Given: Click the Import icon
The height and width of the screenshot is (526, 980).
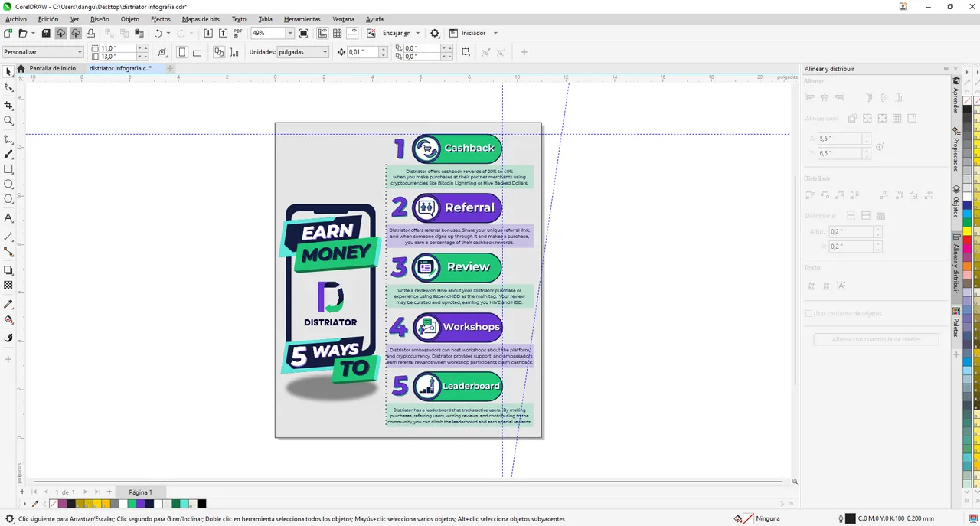Looking at the screenshot, I should pyautogui.click(x=208, y=33).
